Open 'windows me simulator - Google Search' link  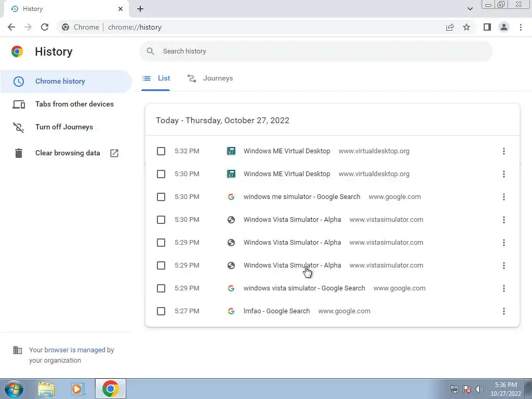(x=302, y=197)
